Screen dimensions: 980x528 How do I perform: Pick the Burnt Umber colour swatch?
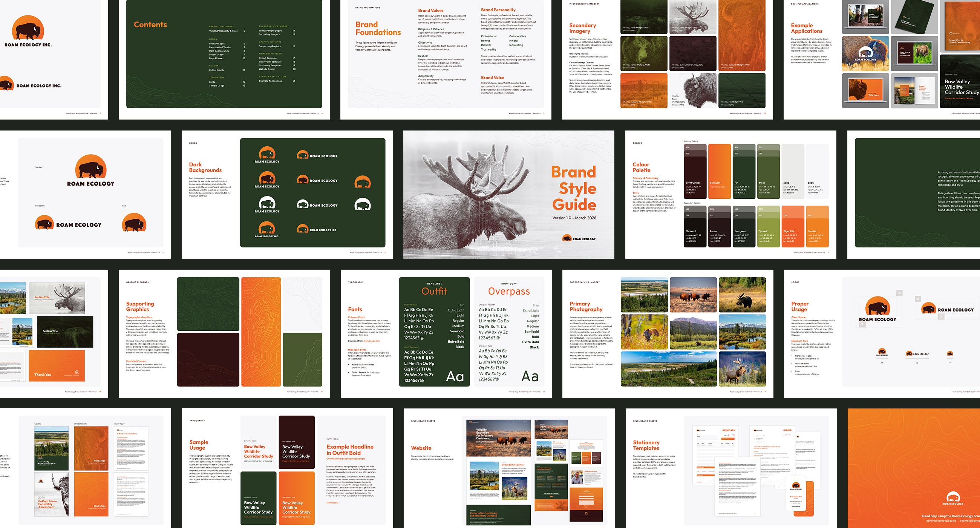click(695, 171)
